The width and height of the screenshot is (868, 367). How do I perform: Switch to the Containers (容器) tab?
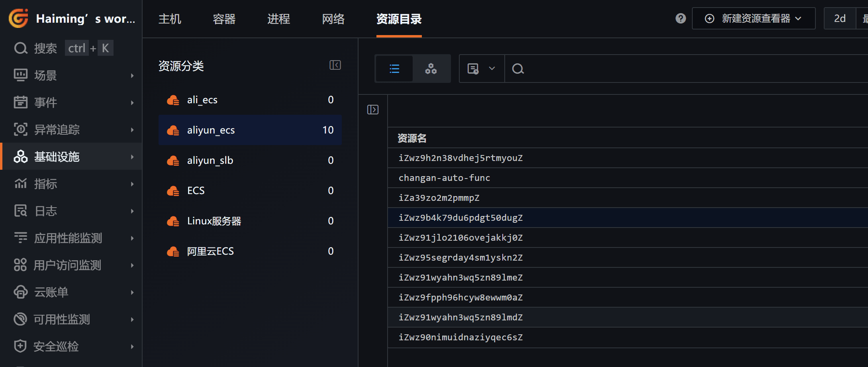click(224, 19)
